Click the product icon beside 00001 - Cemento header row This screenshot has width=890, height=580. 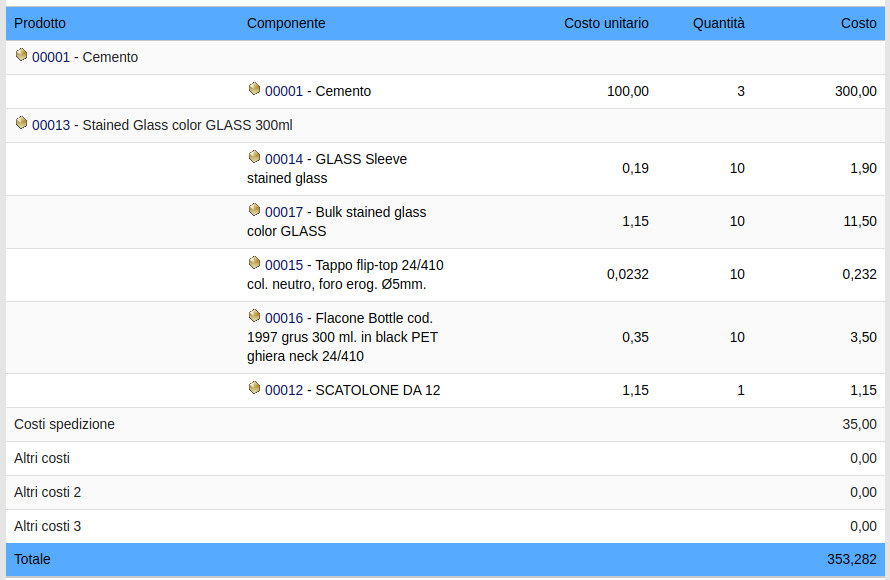pyautogui.click(x=21, y=56)
